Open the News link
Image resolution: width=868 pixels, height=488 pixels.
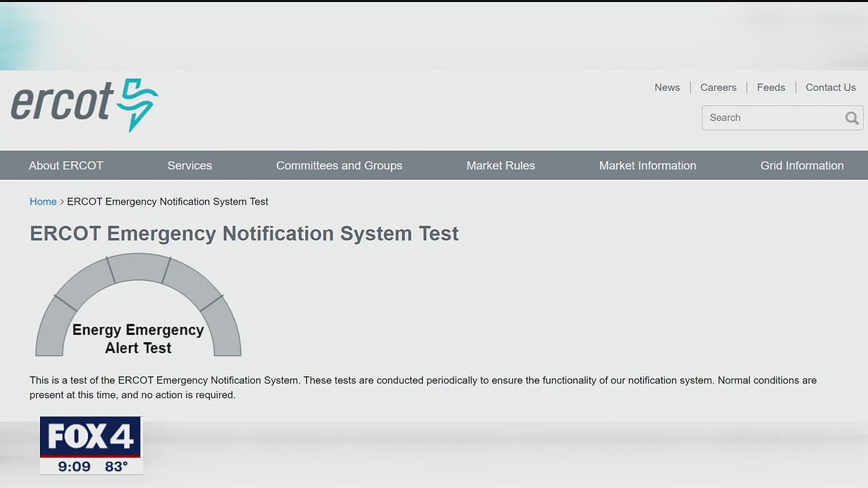(667, 87)
